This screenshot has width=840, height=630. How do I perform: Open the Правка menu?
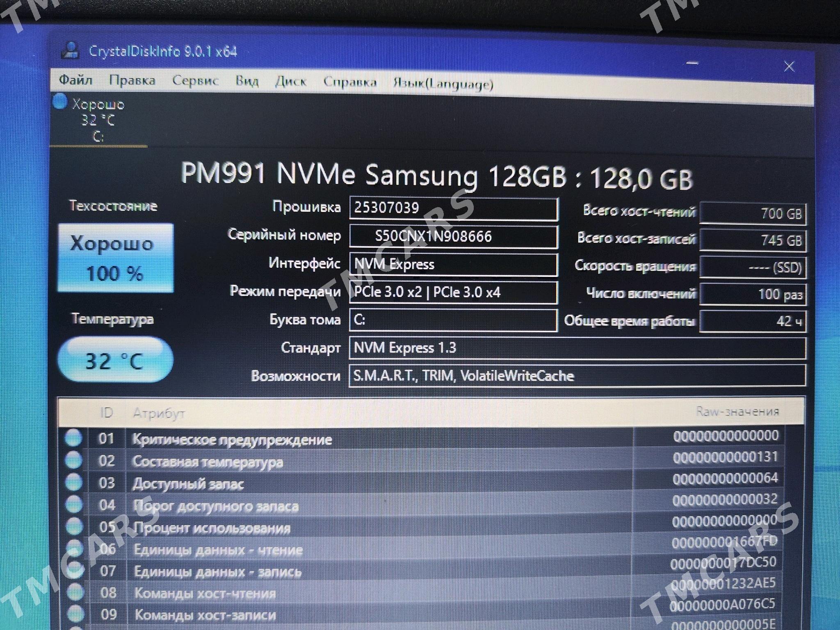(132, 80)
